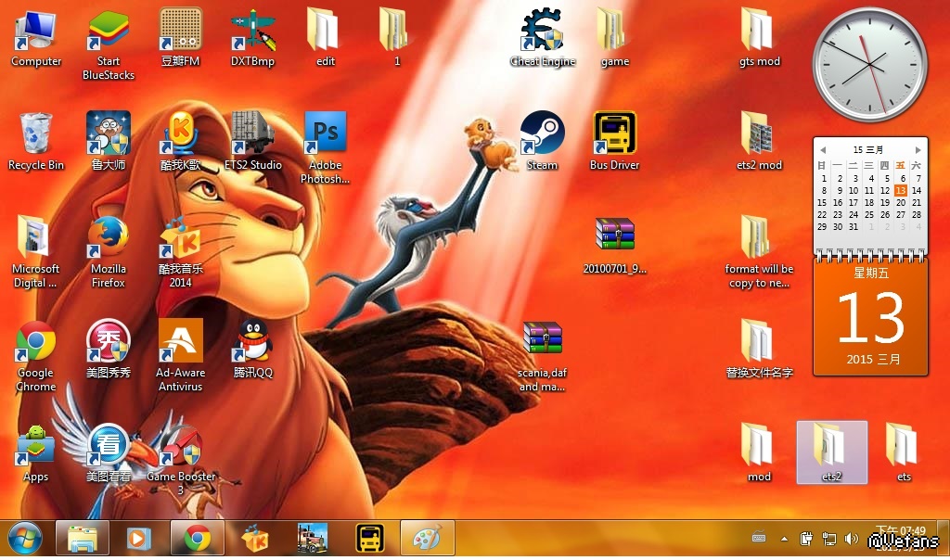Open the 美图秀秀 shortcut
950x560 pixels.
108,350
